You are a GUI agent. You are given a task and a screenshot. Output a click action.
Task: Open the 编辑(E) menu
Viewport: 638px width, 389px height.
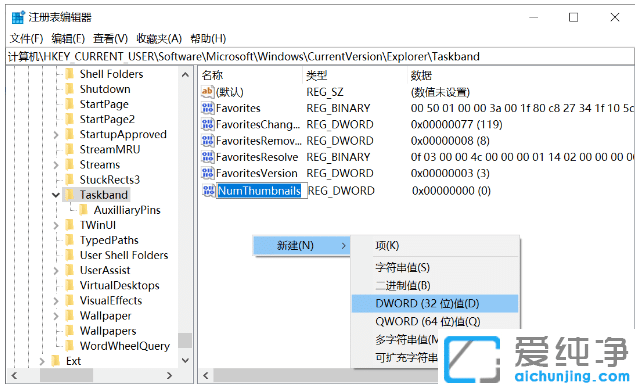tap(68, 39)
